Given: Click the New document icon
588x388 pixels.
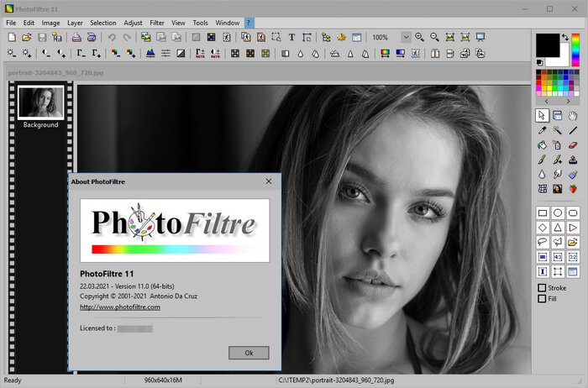Looking at the screenshot, I should pyautogui.click(x=11, y=38).
